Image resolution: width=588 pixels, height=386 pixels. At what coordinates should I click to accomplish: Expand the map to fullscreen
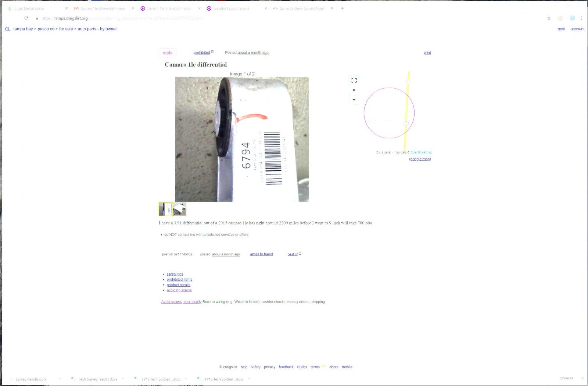point(354,80)
